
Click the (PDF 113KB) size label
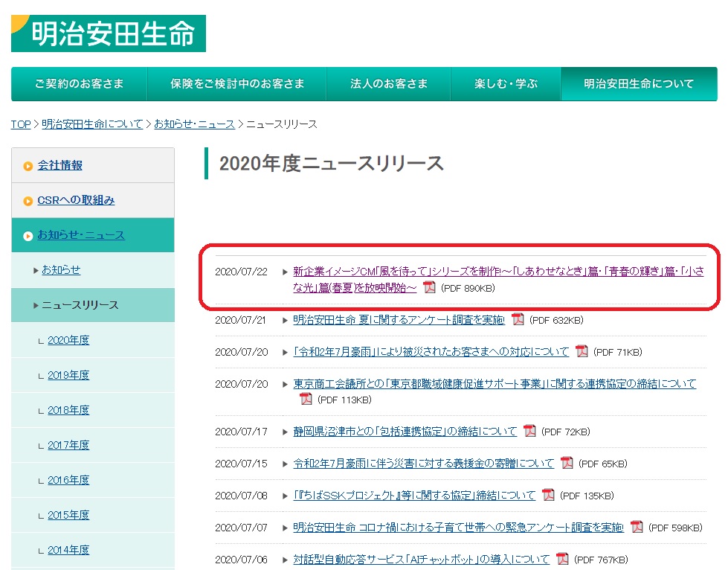(344, 400)
